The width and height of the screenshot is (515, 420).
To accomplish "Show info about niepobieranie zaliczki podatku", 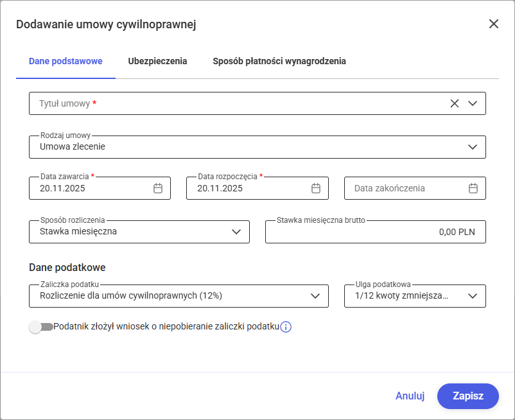I will 286,327.
